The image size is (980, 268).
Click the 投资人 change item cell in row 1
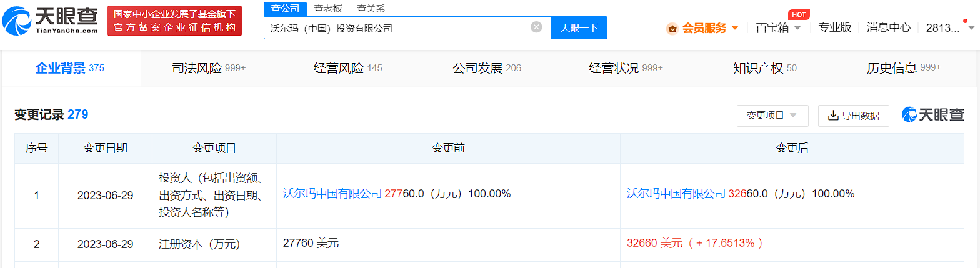(214, 195)
